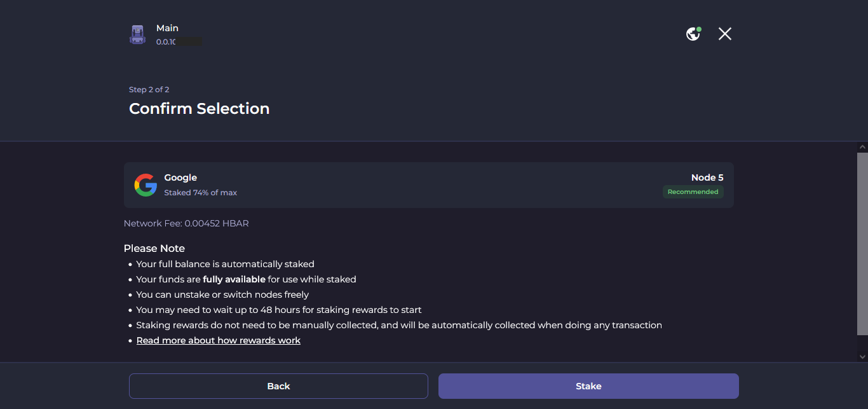Open Read more about how rewards work

219,340
